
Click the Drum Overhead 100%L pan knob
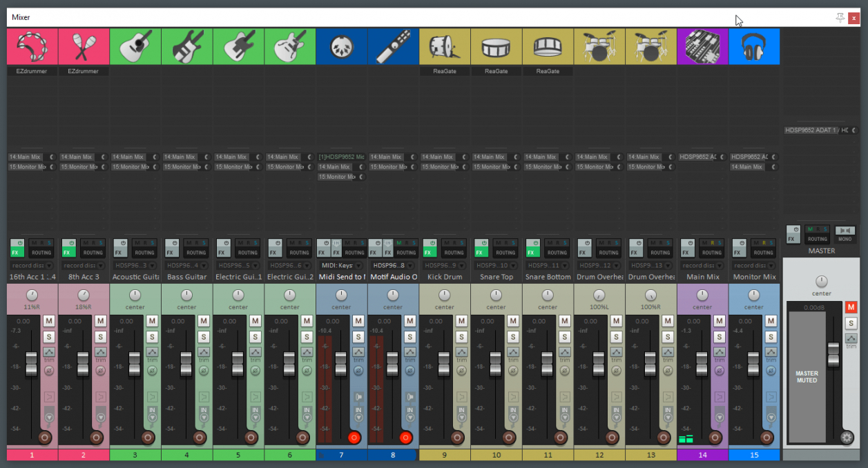tap(599, 295)
